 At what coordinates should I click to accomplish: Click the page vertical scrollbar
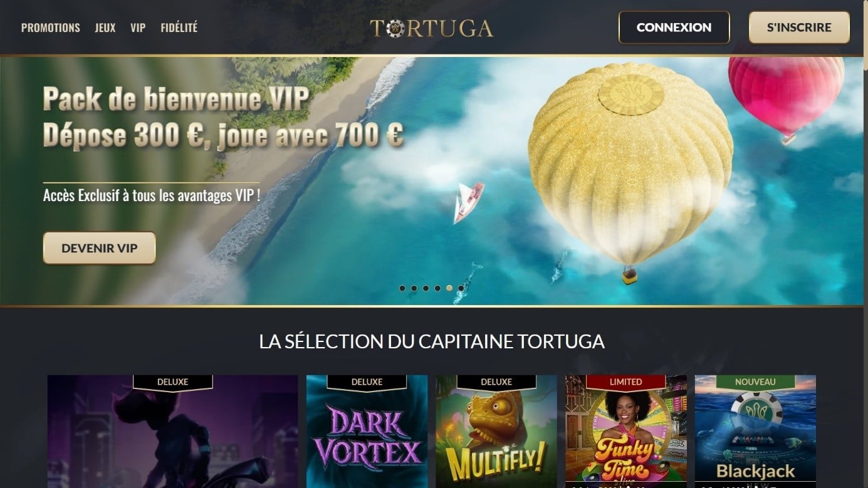(865, 244)
